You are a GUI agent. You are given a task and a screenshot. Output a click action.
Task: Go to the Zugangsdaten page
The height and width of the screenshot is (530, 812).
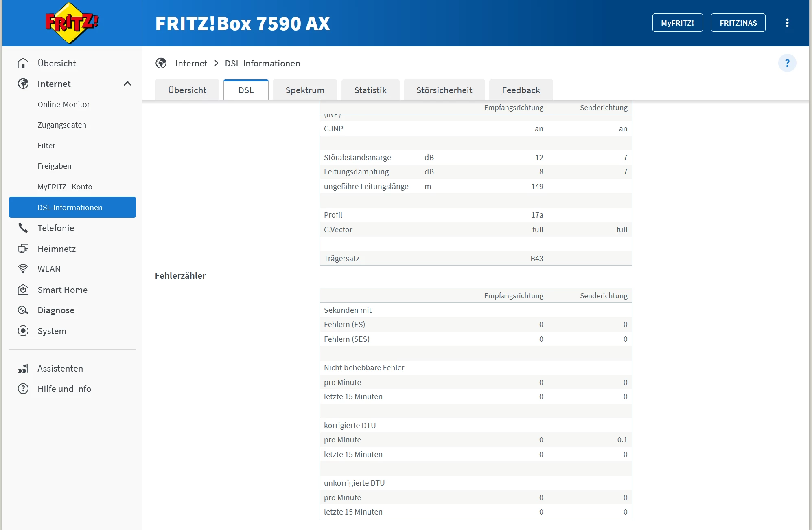click(x=62, y=125)
